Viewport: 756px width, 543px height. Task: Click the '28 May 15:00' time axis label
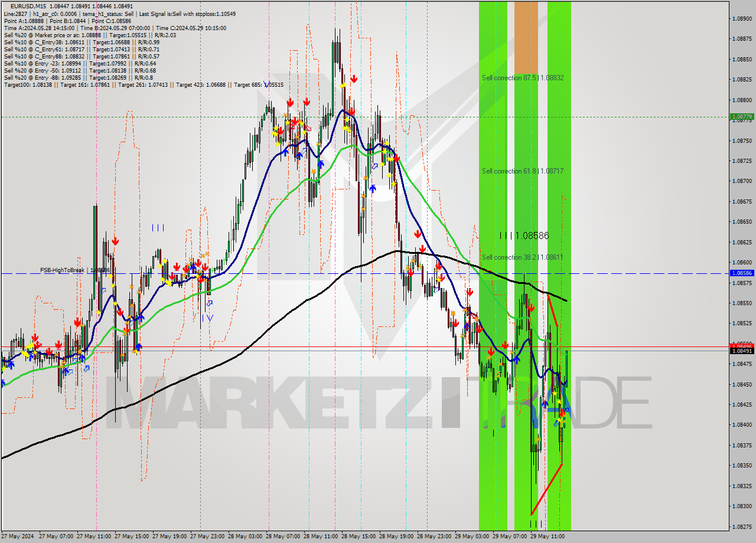pyautogui.click(x=359, y=537)
